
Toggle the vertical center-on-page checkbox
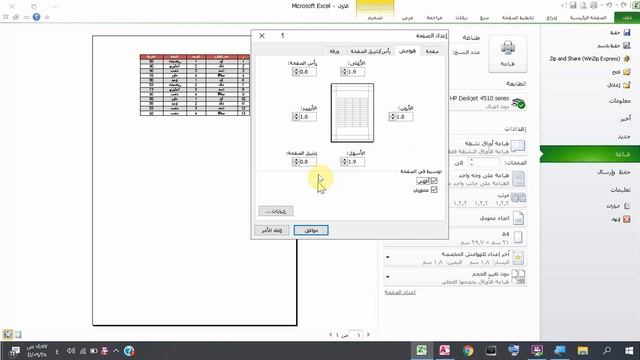[434, 190]
